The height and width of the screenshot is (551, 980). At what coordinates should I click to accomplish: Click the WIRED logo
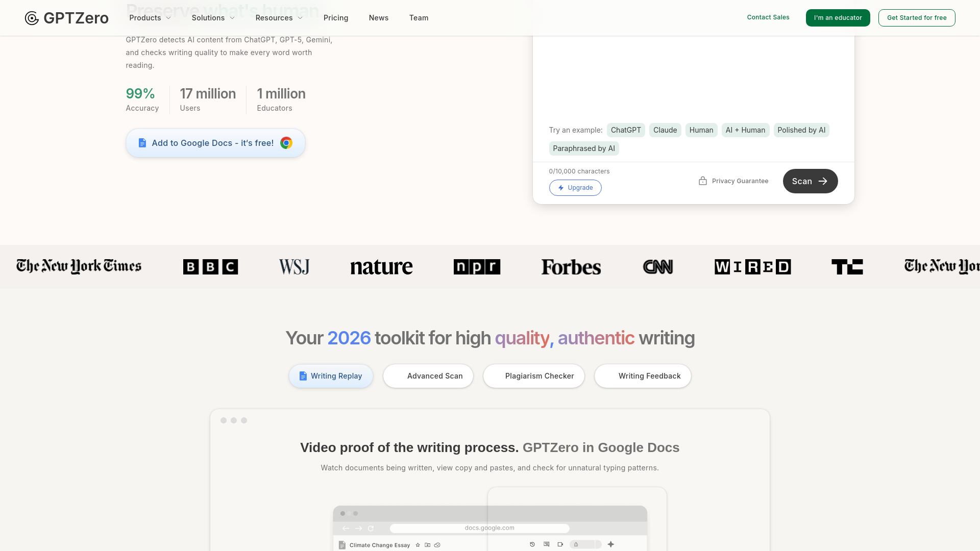752,267
